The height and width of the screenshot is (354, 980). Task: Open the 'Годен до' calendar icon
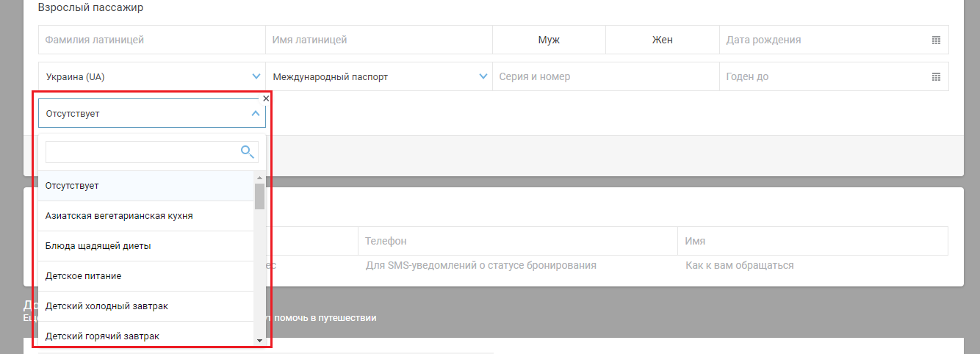coord(936,77)
